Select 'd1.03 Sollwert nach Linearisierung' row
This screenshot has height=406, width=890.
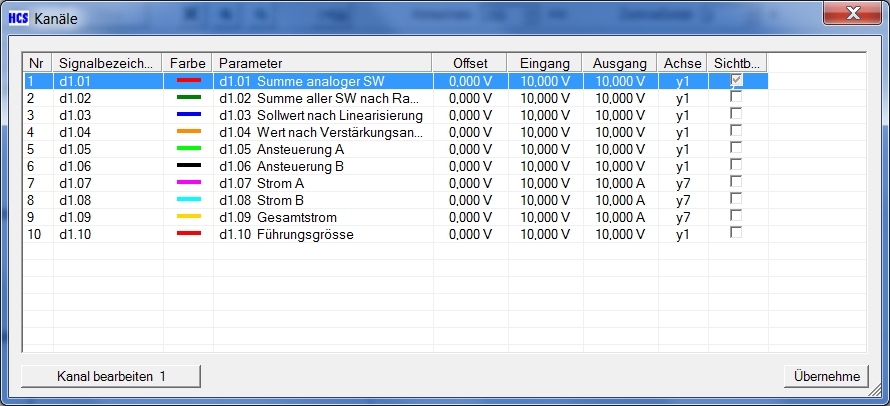321,115
